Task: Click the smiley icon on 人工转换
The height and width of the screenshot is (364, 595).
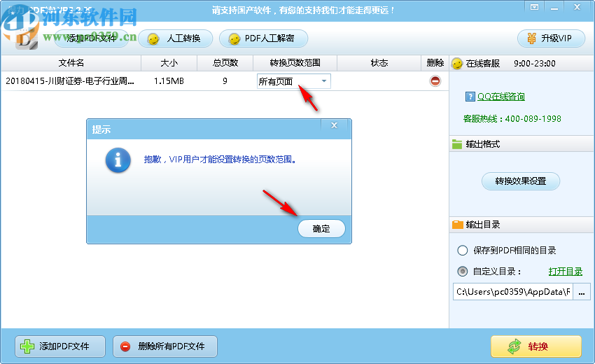Action: point(153,39)
